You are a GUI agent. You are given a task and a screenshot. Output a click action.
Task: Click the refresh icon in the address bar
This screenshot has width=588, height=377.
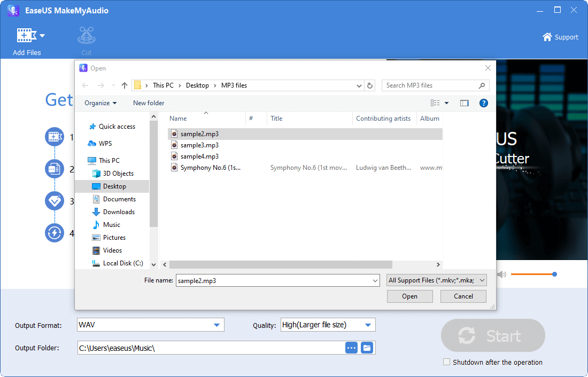(369, 85)
